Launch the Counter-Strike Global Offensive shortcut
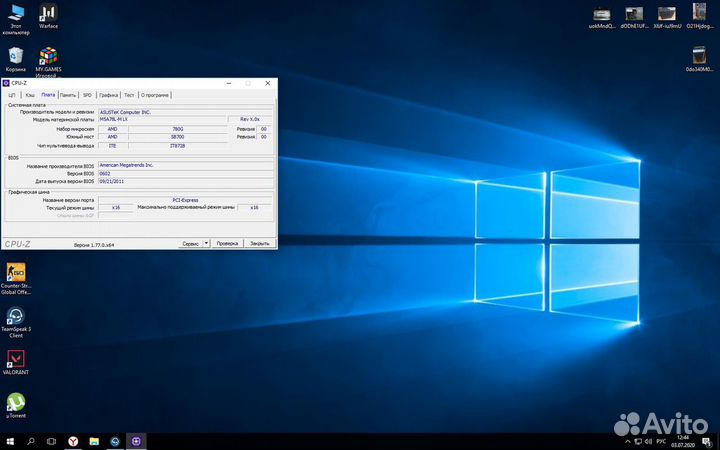The image size is (720, 450). (16, 278)
